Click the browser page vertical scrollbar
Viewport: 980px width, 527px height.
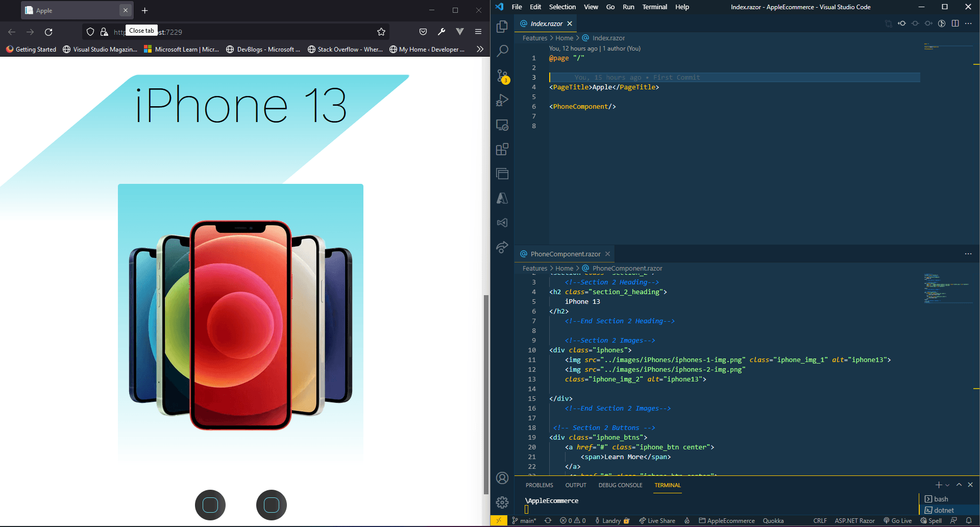pos(486,393)
